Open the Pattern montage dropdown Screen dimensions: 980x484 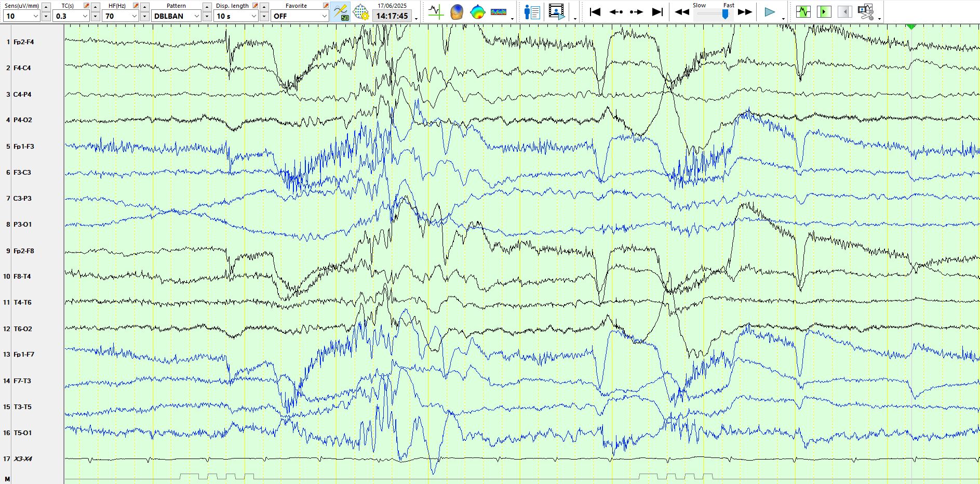[x=176, y=16]
